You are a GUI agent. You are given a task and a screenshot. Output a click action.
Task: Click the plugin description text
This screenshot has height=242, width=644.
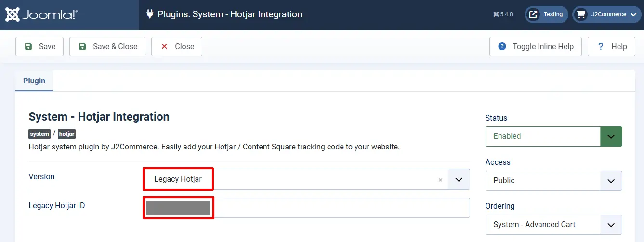(214, 147)
